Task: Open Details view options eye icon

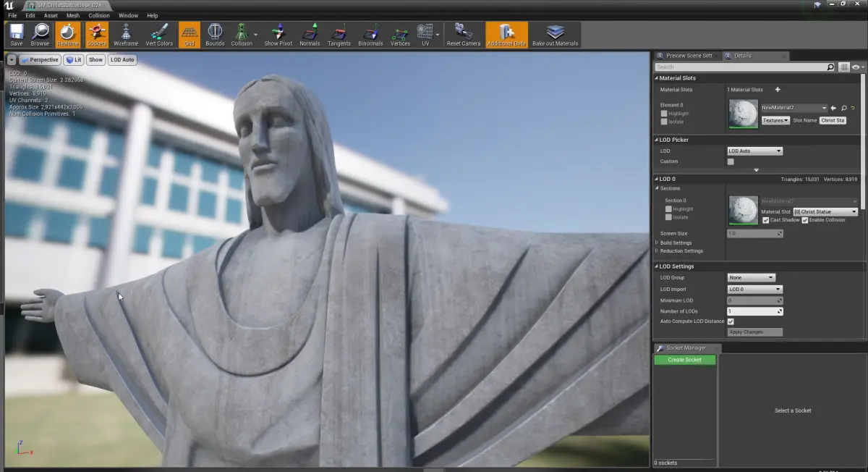Action: 857,67
